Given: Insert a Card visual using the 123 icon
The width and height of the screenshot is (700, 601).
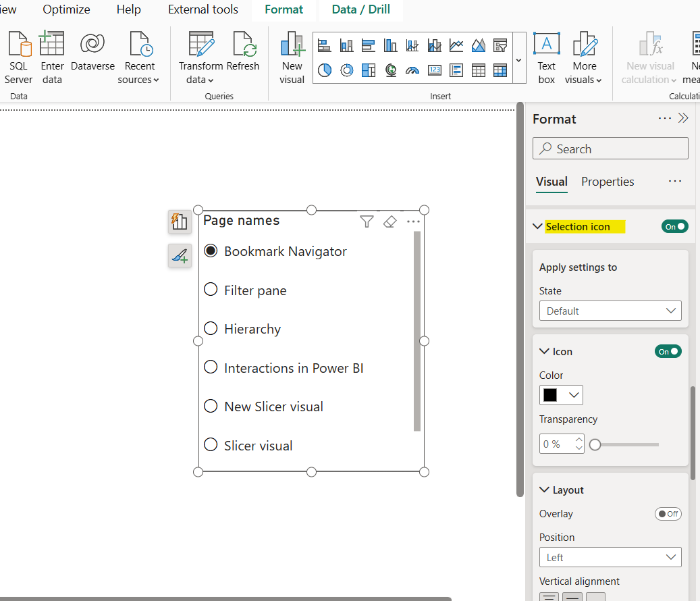Looking at the screenshot, I should 435,70.
